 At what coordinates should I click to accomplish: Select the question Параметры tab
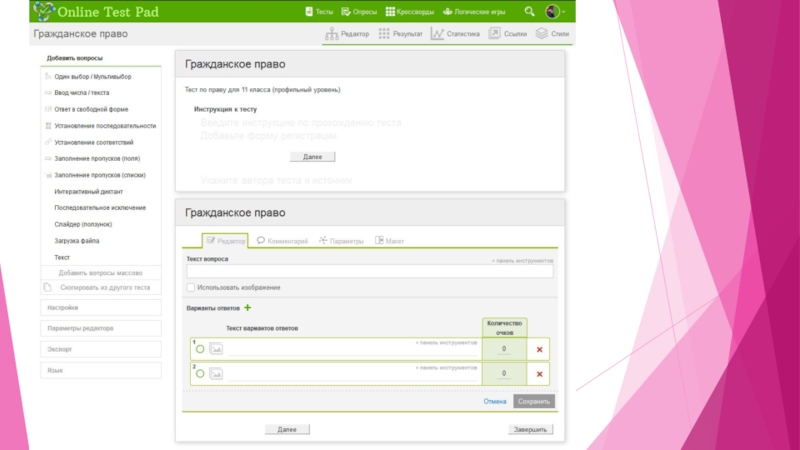(341, 241)
